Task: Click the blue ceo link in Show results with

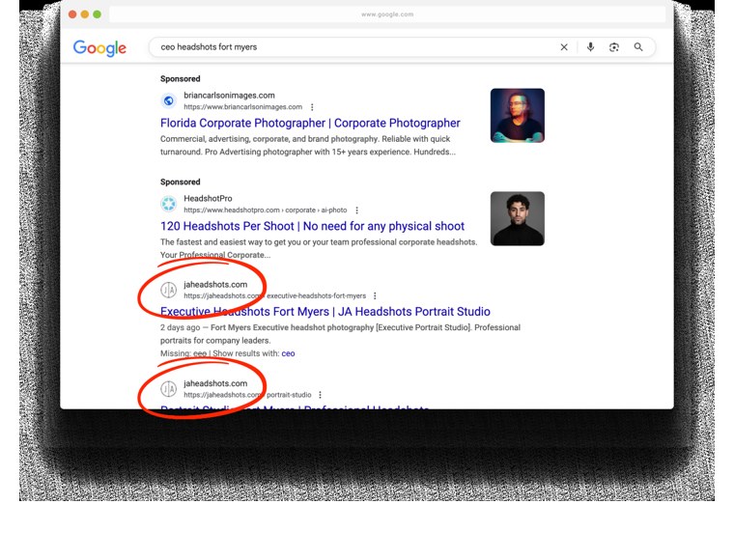Action: click(x=288, y=353)
